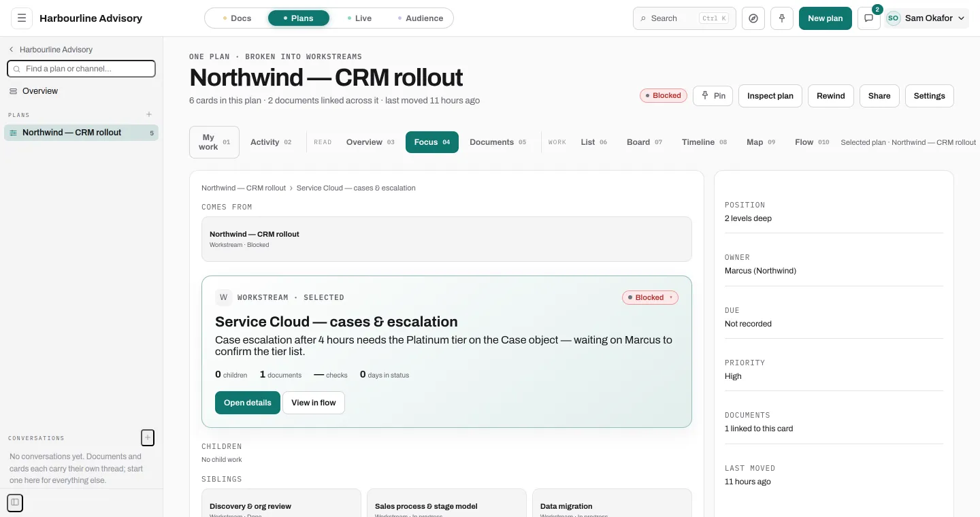The width and height of the screenshot is (980, 517).
Task: Click the 1 documents count on selected card
Action: point(280,375)
